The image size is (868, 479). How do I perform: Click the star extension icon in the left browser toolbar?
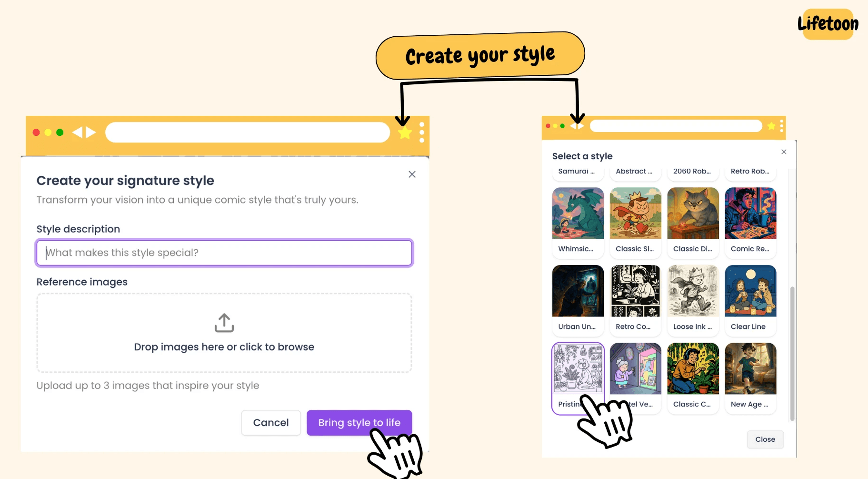(x=404, y=132)
